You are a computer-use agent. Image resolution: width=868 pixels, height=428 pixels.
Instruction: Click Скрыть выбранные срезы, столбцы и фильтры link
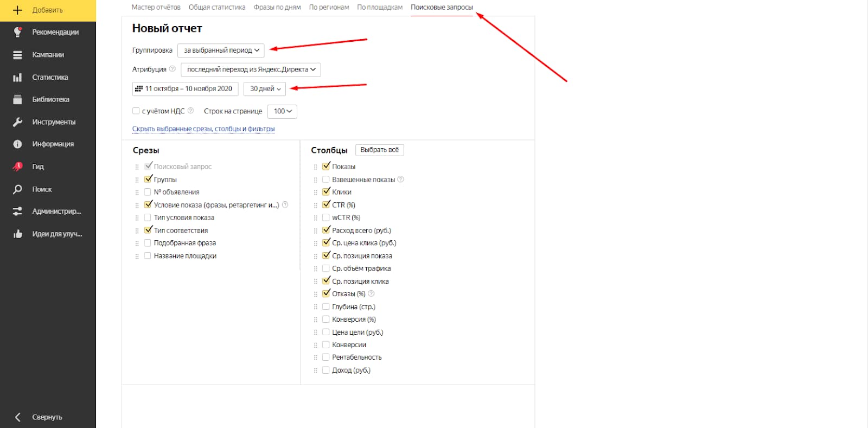[x=203, y=129]
